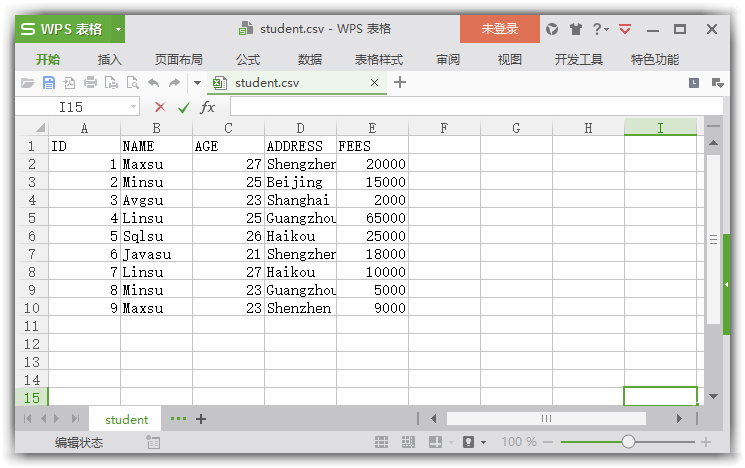Click the fx insert function icon
The width and height of the screenshot is (745, 468).
click(x=207, y=107)
